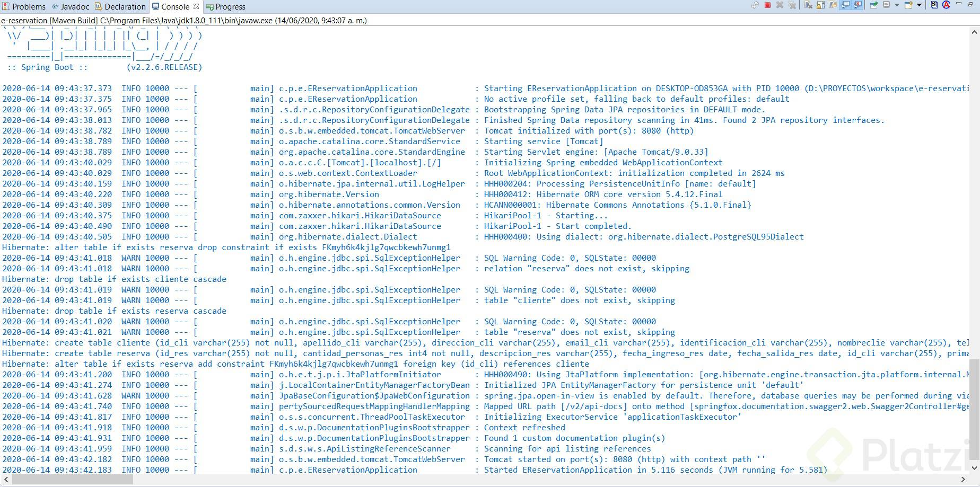Image resolution: width=980 pixels, height=487 pixels.
Task: Pin the current console
Action: point(874,5)
